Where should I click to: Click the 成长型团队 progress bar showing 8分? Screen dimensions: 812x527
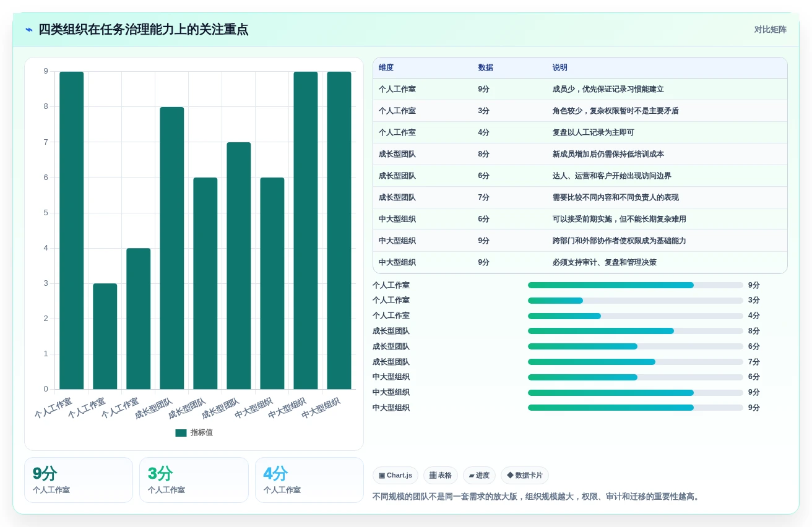click(636, 331)
